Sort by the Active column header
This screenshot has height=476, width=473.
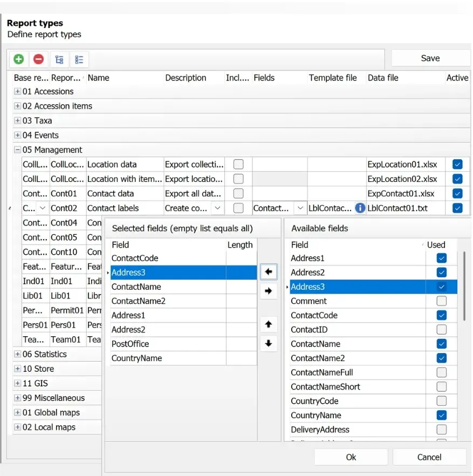pyautogui.click(x=457, y=78)
